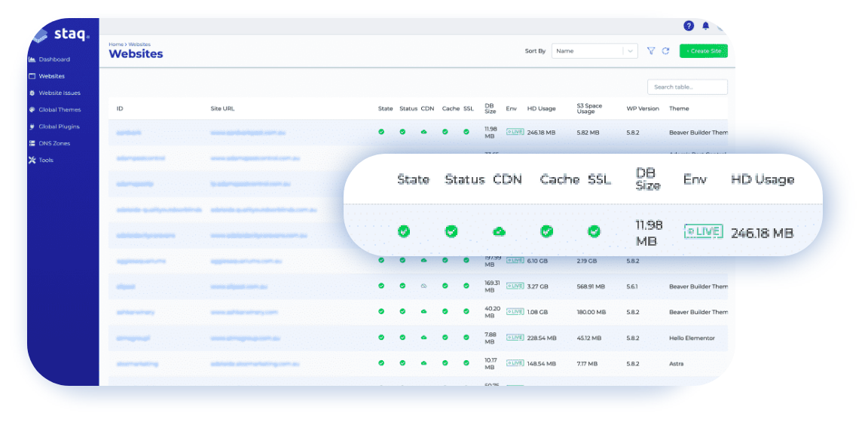The image size is (868, 422).
Task: Click the Theme column header
Action: 677,109
